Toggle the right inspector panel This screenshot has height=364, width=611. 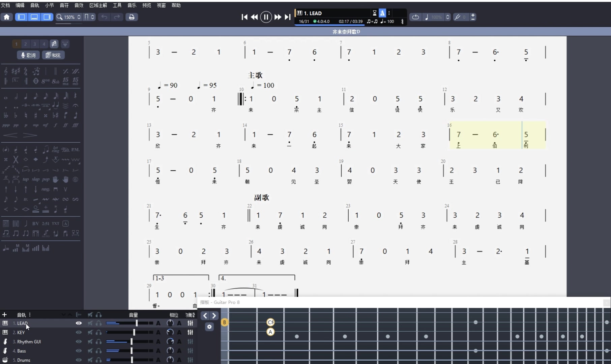(x=47, y=17)
